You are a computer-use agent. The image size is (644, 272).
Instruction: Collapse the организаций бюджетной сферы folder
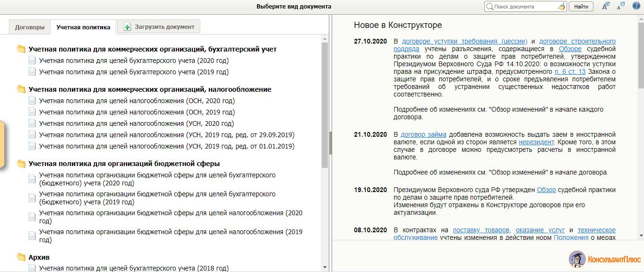[21, 164]
